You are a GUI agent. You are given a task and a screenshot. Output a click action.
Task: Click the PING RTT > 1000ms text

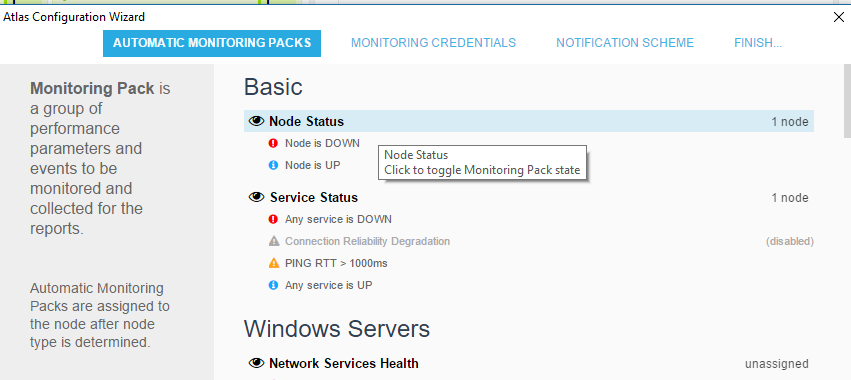click(336, 263)
